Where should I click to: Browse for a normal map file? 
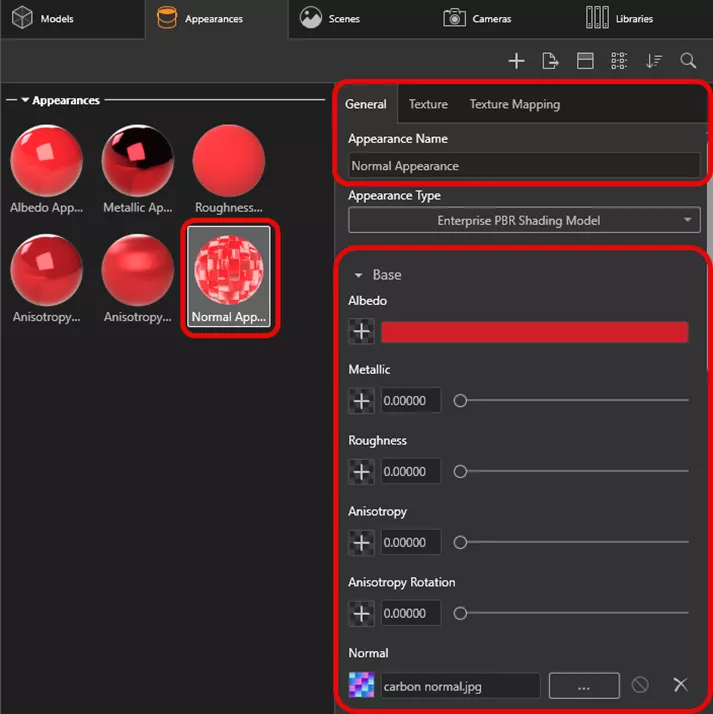(x=584, y=685)
